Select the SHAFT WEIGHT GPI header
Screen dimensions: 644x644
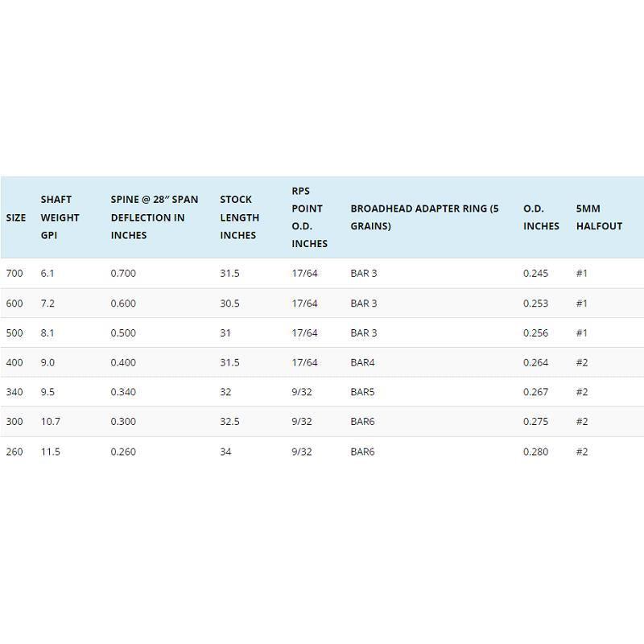60,217
